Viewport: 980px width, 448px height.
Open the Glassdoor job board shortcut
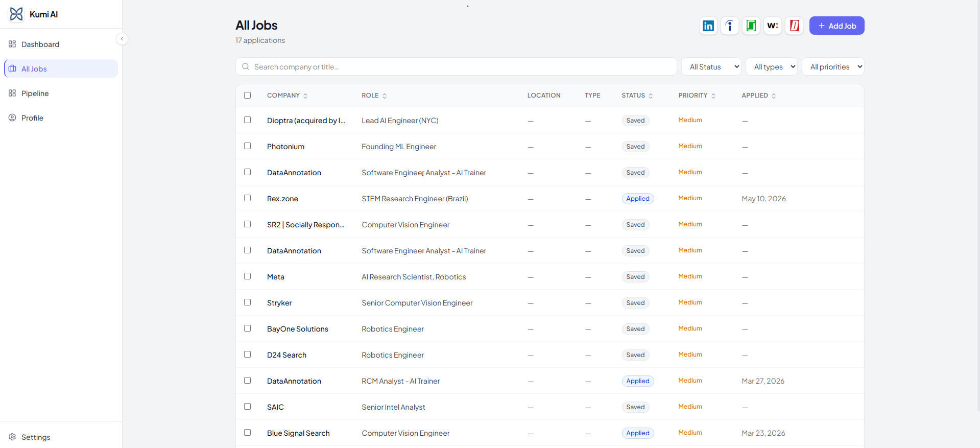point(751,26)
